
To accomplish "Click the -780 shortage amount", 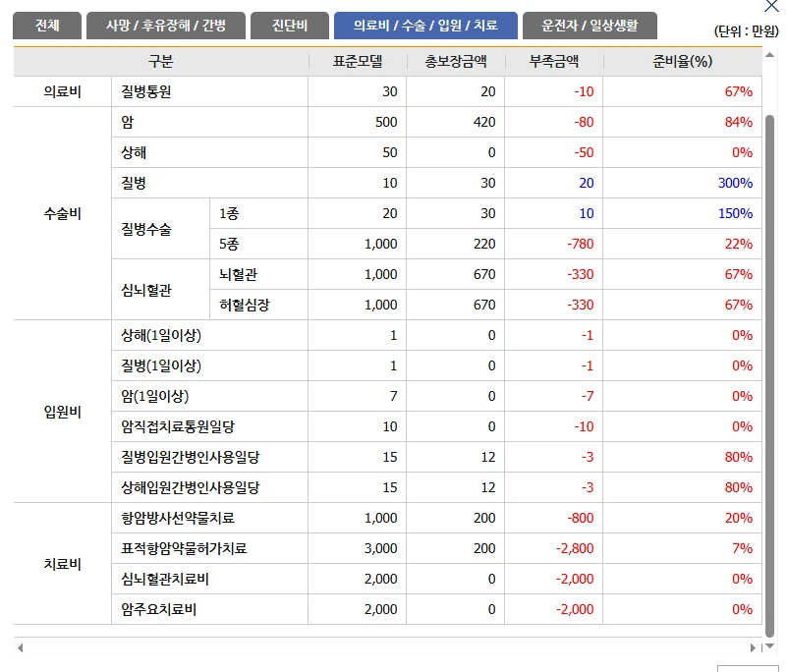I will coord(581,244).
